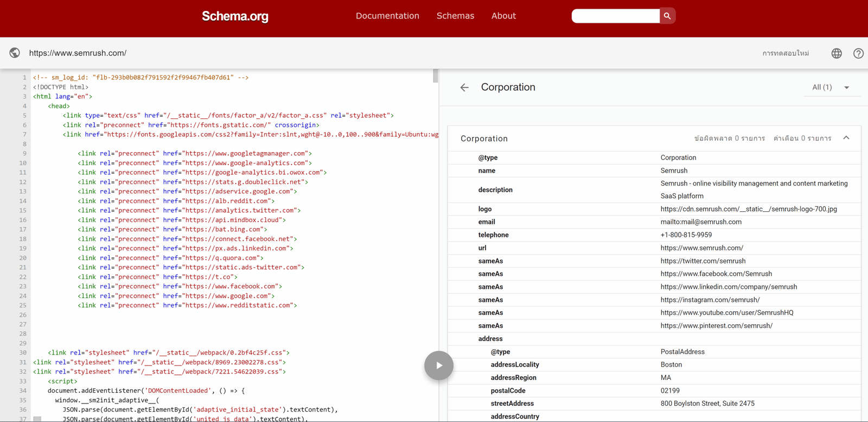Click the googletagmanager.com preconnect line
This screenshot has width=868, height=422.
click(x=195, y=154)
